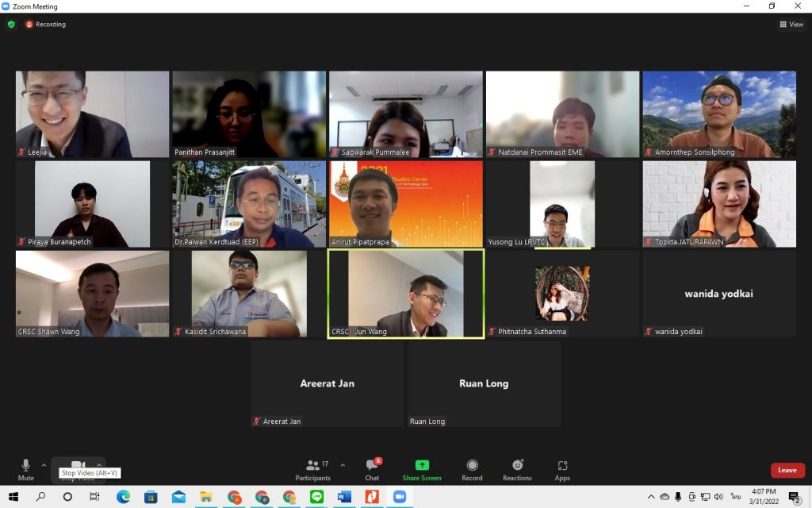Screen dimensions: 812x508
Task: Open the Chat panel
Action: click(372, 468)
